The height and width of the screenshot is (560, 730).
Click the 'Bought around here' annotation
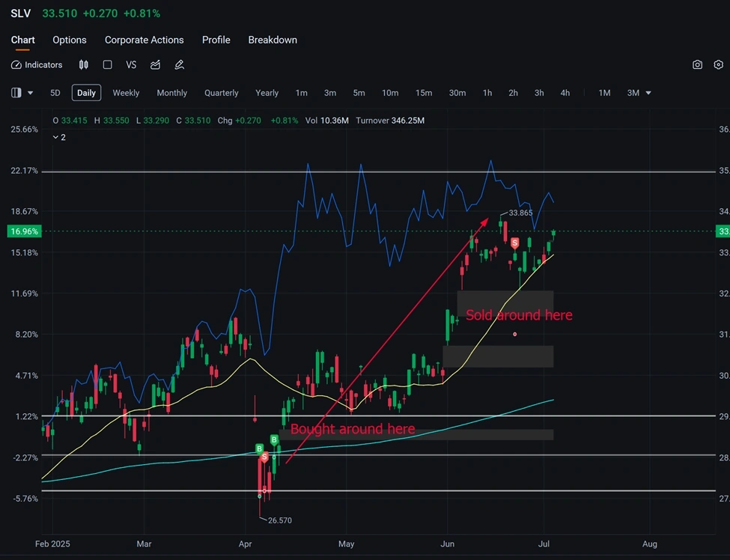click(353, 429)
